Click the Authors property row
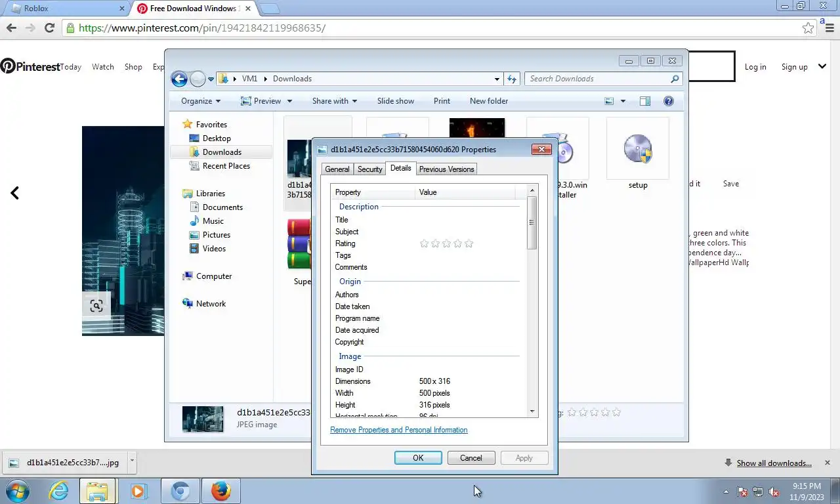The image size is (840, 504). (x=429, y=295)
